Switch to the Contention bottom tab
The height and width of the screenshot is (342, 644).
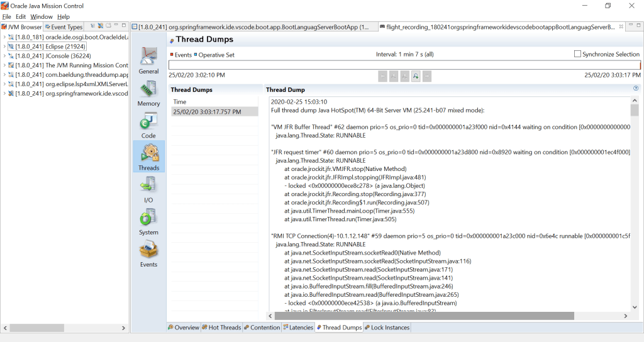click(262, 327)
